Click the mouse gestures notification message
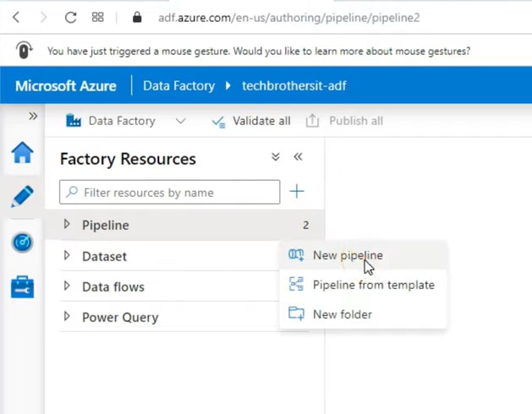The height and width of the screenshot is (414, 532). (x=259, y=52)
